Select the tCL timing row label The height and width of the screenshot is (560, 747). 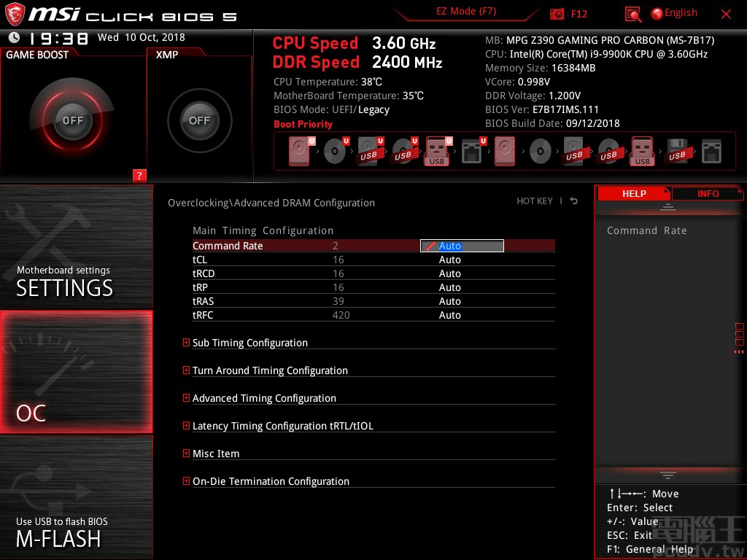tap(200, 260)
